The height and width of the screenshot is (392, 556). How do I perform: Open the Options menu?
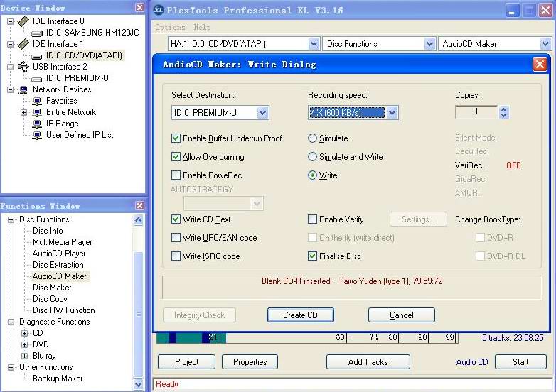pos(170,27)
